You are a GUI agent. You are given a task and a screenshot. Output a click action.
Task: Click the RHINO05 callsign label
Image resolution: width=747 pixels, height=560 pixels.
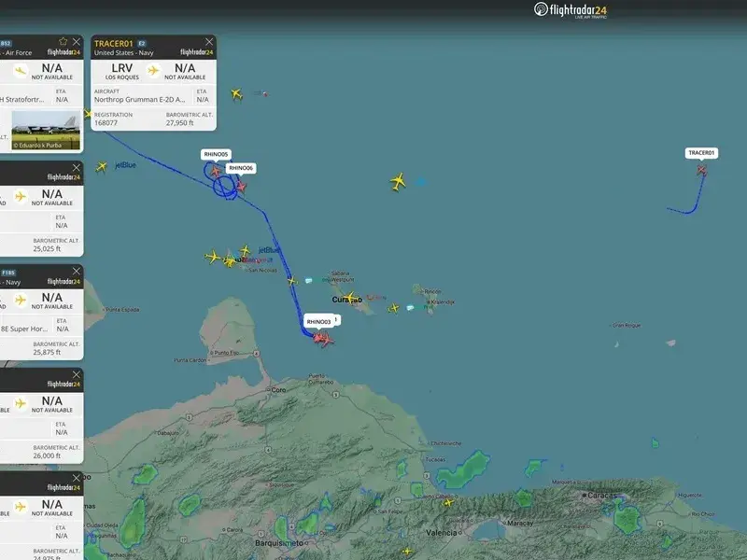coord(216,154)
